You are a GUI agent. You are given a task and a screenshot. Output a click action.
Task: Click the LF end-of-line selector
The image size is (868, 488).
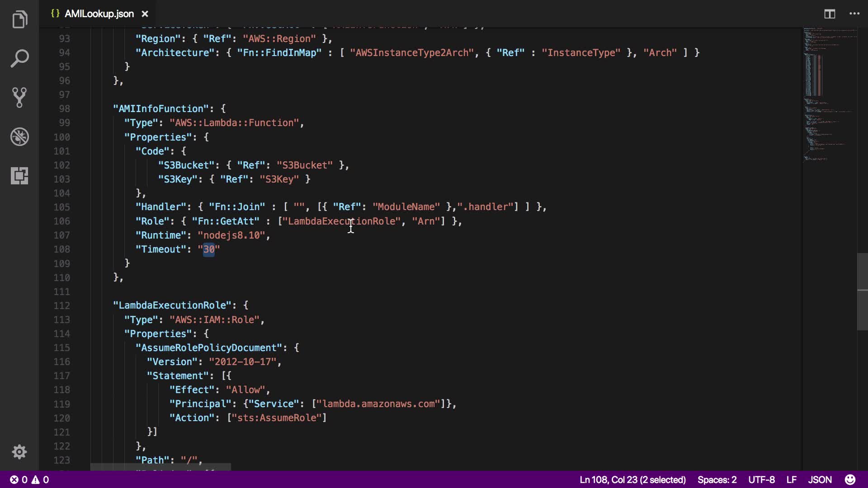[x=791, y=479]
